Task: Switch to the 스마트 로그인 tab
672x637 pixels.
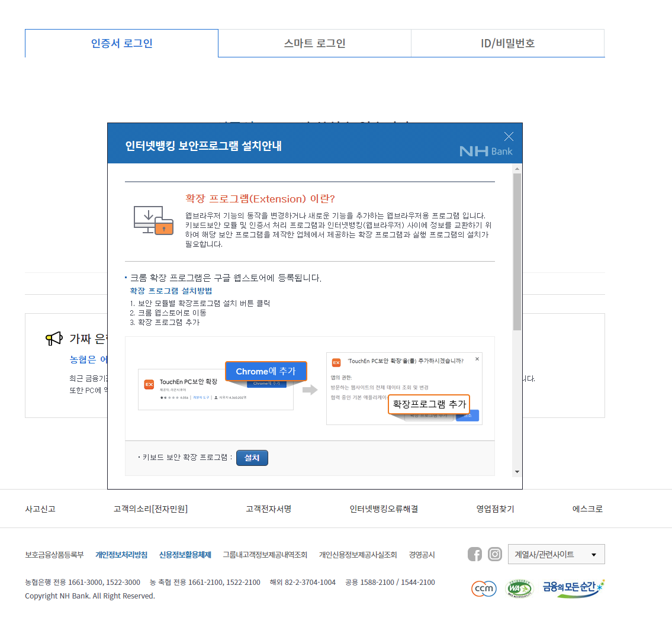Action: tap(314, 43)
